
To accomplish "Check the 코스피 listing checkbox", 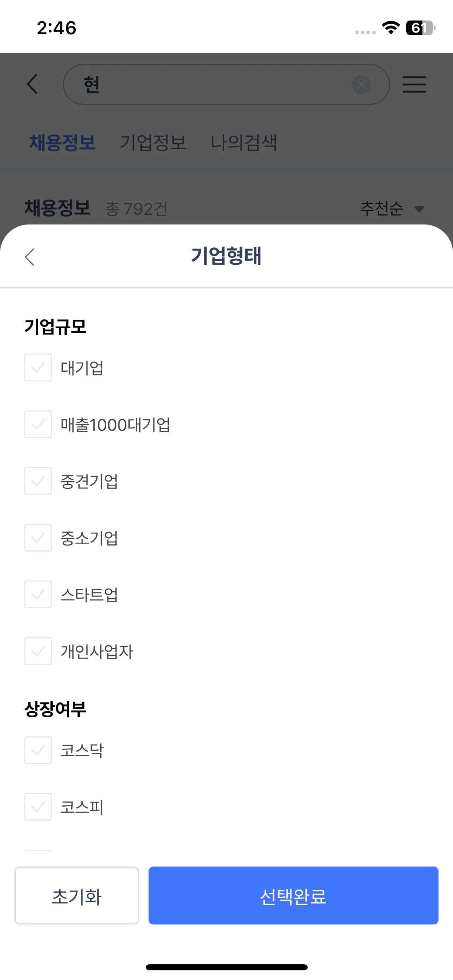I will coord(38,807).
